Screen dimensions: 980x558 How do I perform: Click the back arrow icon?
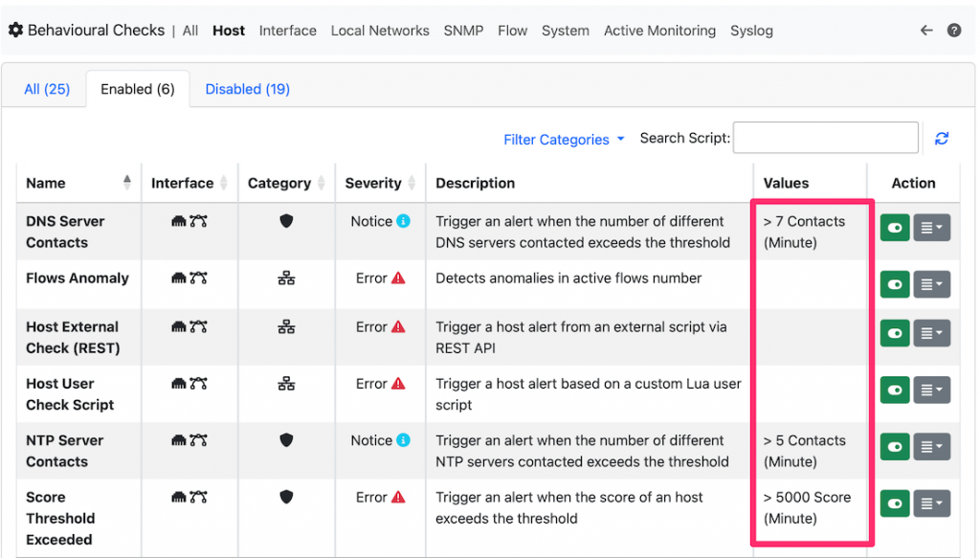(926, 31)
